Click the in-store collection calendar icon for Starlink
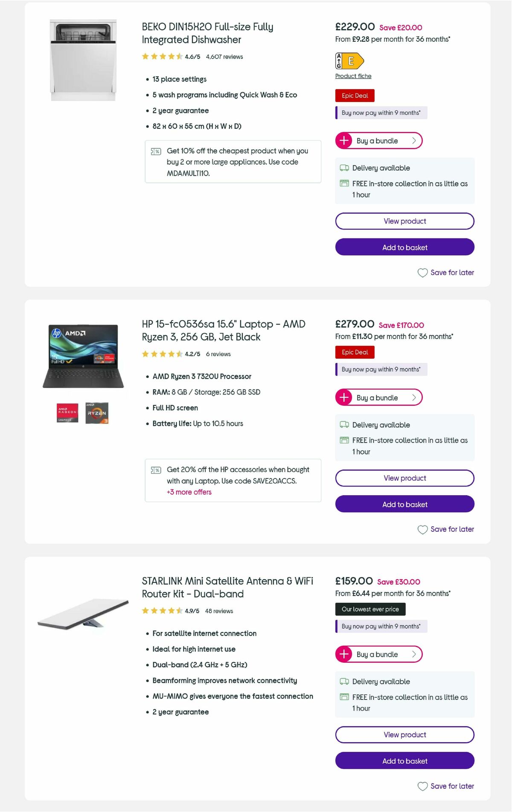 (344, 697)
